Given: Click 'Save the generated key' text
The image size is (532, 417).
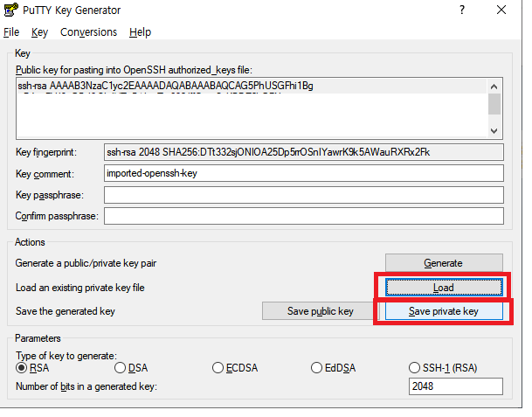Looking at the screenshot, I should [x=66, y=311].
